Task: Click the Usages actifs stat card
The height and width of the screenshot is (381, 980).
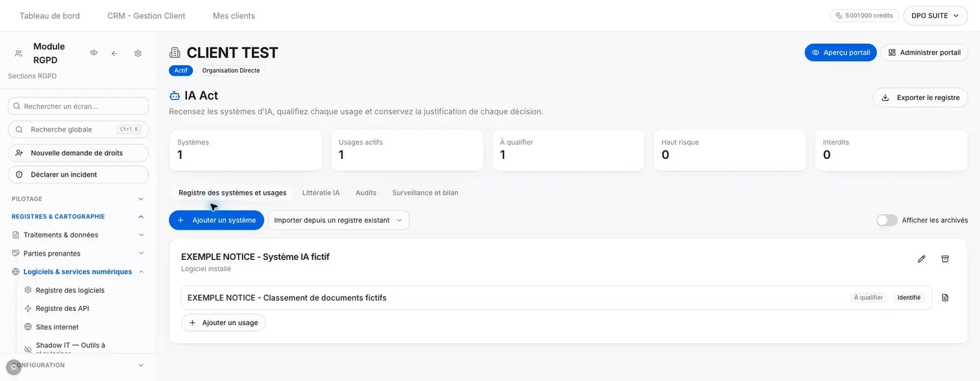Action: coord(407,150)
